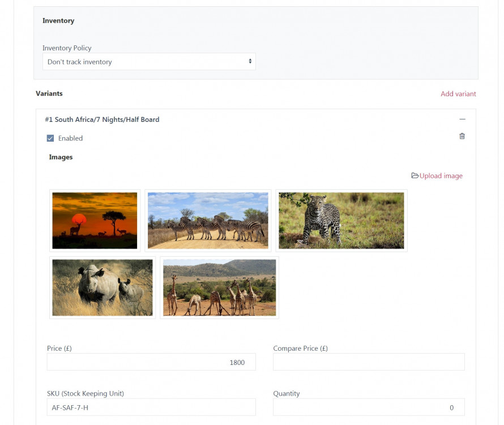The image size is (504, 425).
Task: Collapse the South Africa variant with the minus icon
Action: 462,120
